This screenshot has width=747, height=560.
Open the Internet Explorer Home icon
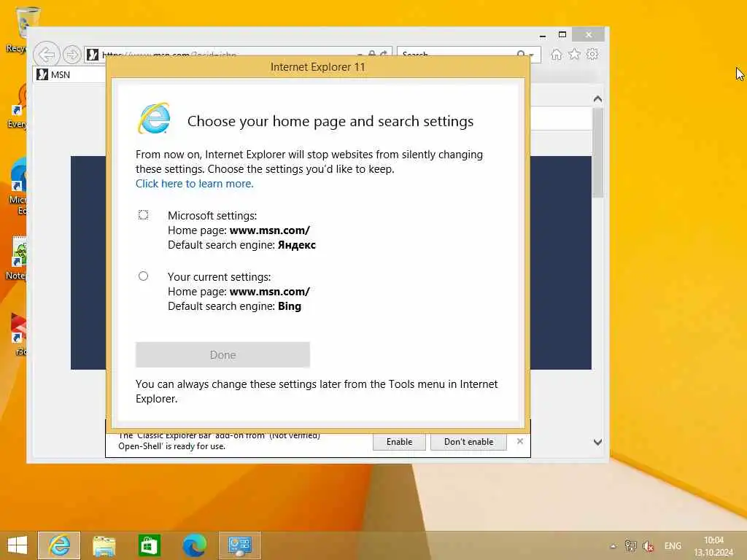pyautogui.click(x=556, y=54)
